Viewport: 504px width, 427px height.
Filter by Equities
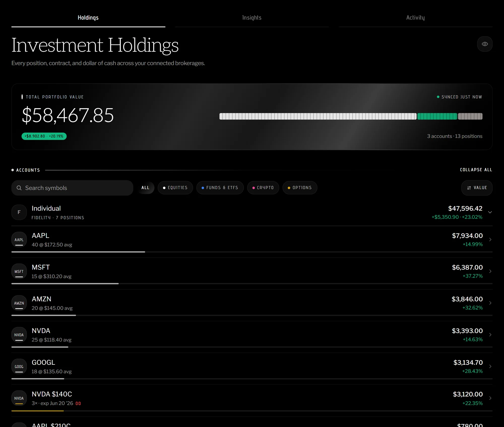click(x=175, y=188)
